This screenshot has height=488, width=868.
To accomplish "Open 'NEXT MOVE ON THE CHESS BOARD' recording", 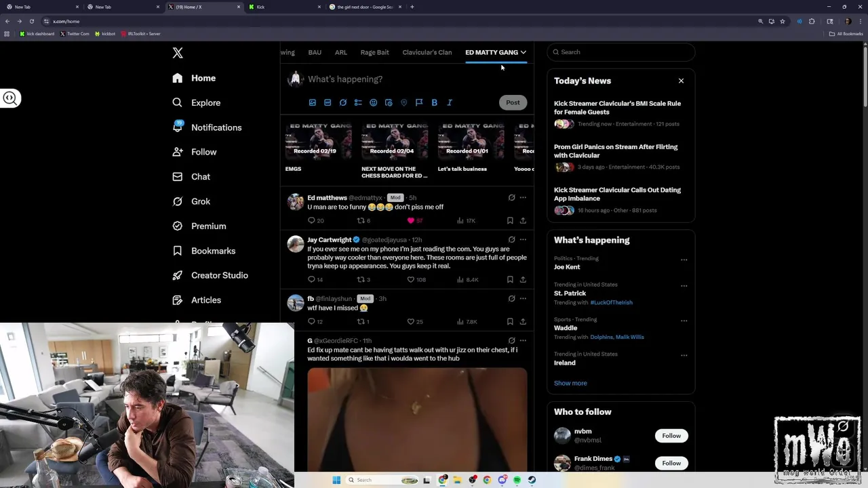I will click(395, 150).
